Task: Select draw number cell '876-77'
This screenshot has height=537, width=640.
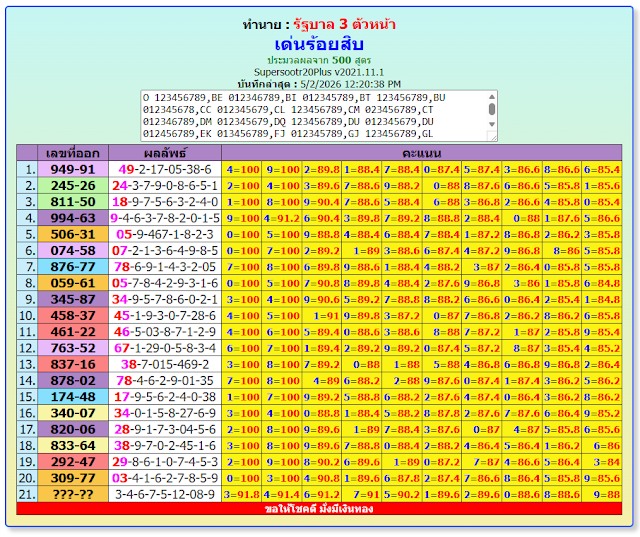Action: click(73, 267)
